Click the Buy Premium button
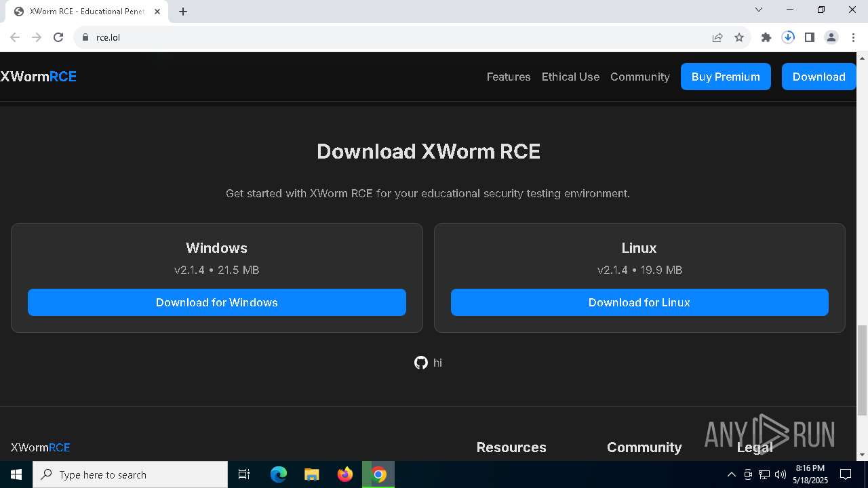This screenshot has height=488, width=868. point(726,77)
